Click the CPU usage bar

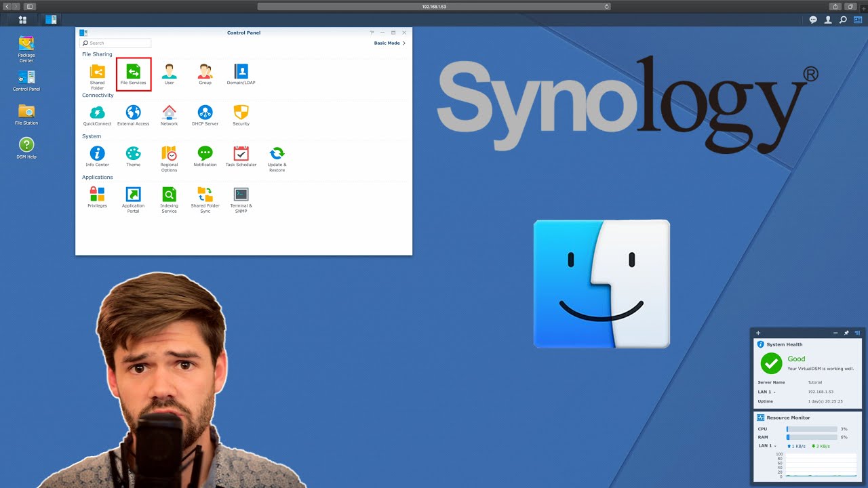(812, 429)
